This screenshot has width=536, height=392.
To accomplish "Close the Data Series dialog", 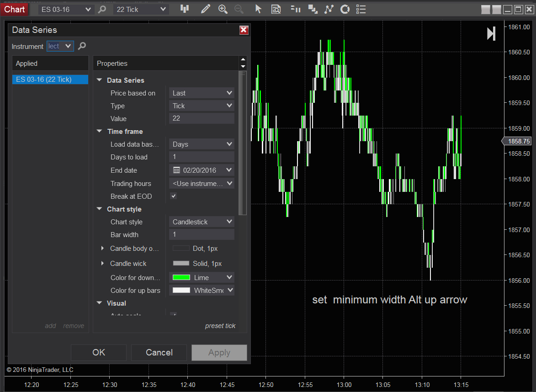I will 244,30.
